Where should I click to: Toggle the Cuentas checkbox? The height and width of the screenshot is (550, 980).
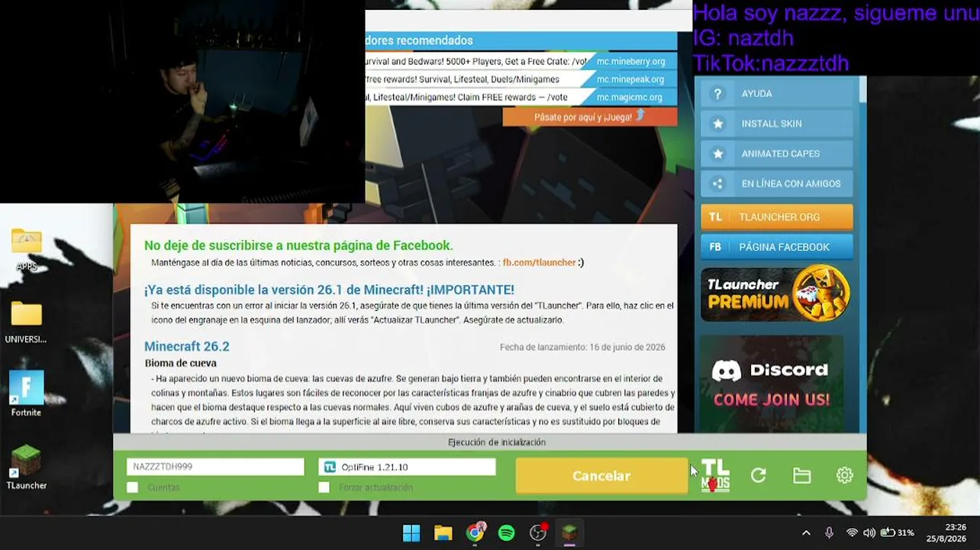coord(133,487)
